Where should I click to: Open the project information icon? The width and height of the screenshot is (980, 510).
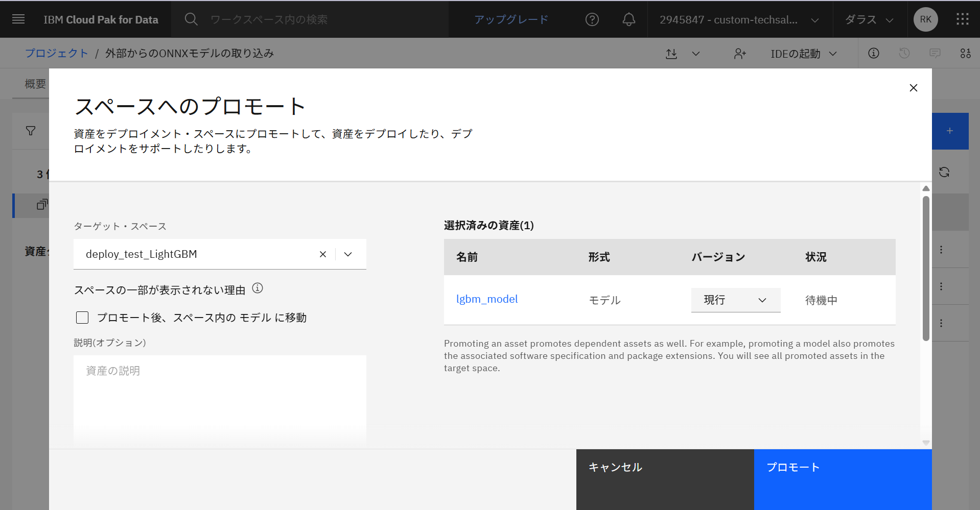(874, 53)
